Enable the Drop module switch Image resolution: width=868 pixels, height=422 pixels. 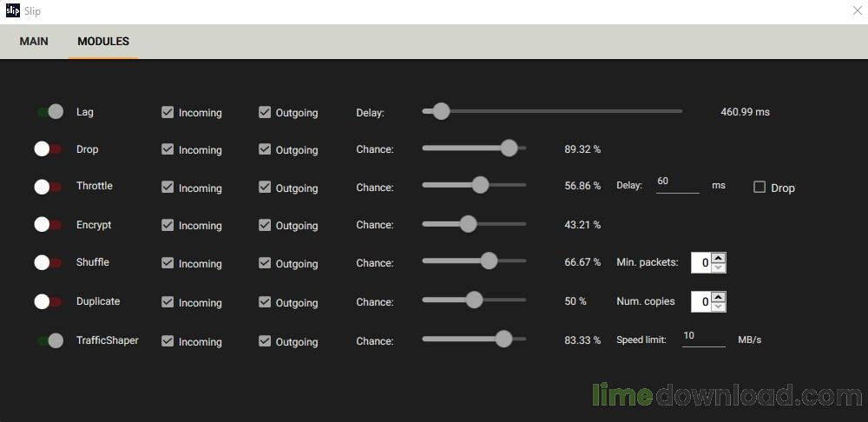(x=49, y=149)
